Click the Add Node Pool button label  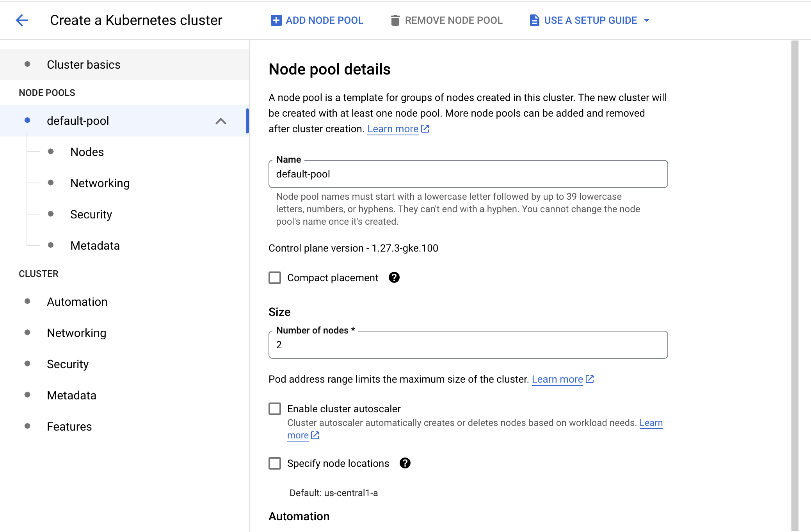click(x=324, y=20)
